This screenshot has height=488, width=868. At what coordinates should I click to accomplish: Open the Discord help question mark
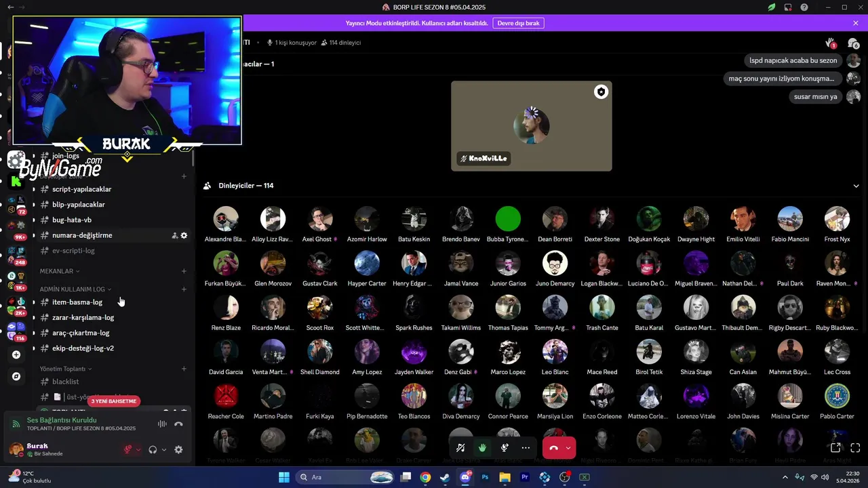tap(804, 7)
